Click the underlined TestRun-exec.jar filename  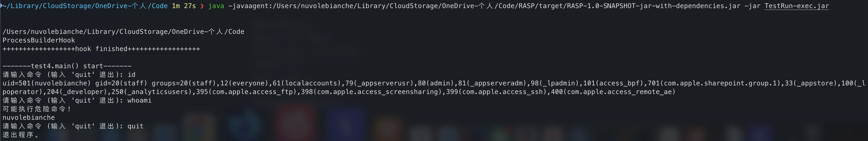[797, 6]
